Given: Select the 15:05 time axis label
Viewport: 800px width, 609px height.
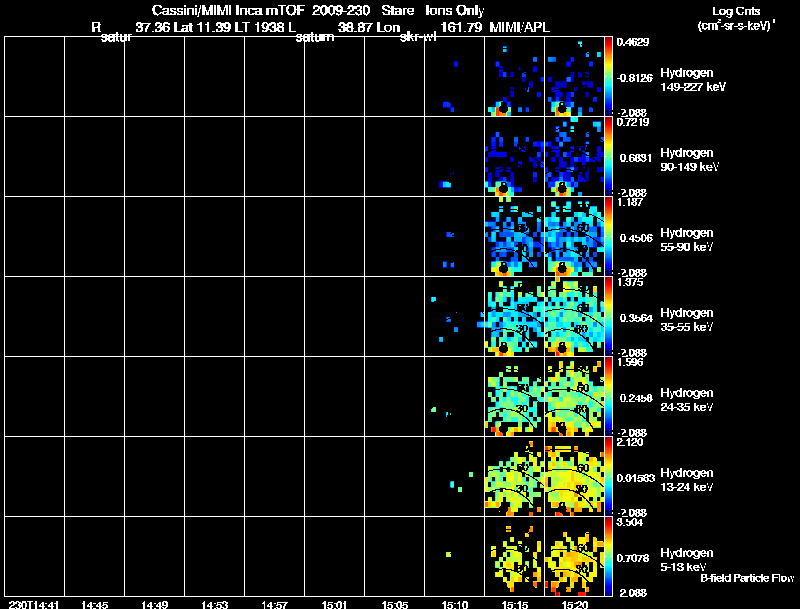Looking at the screenshot, I should (x=394, y=604).
